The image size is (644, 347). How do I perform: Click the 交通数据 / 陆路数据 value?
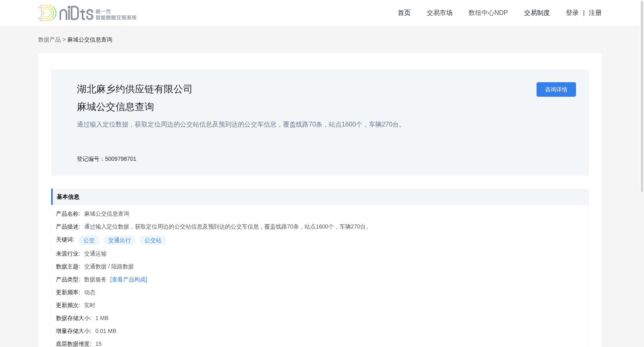(109, 266)
